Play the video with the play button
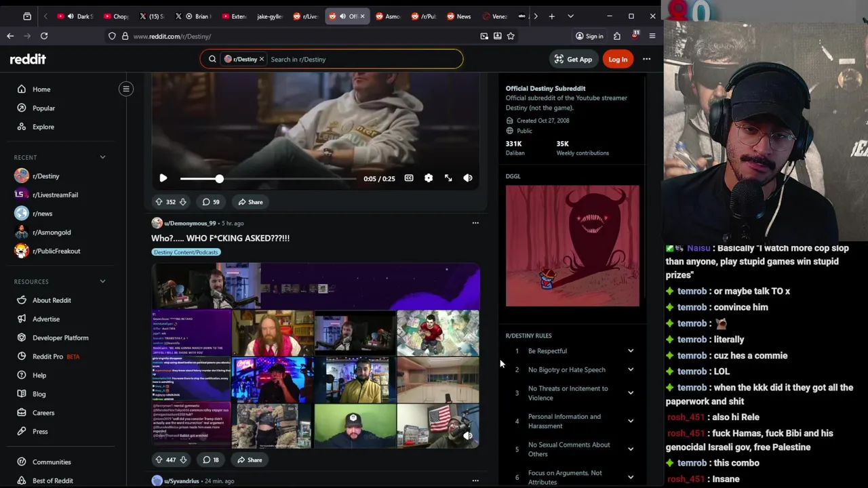 [x=163, y=178]
